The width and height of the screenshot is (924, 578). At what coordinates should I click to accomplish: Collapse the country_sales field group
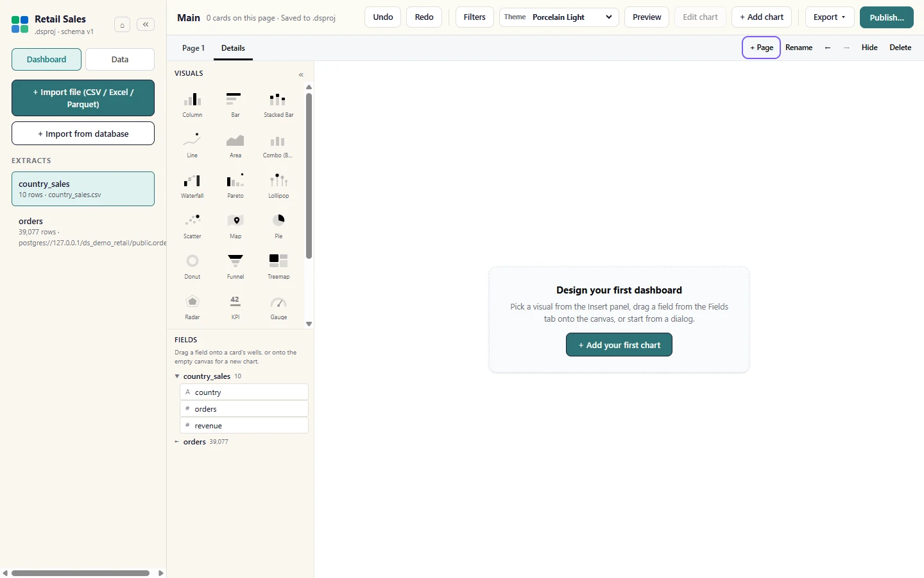177,376
